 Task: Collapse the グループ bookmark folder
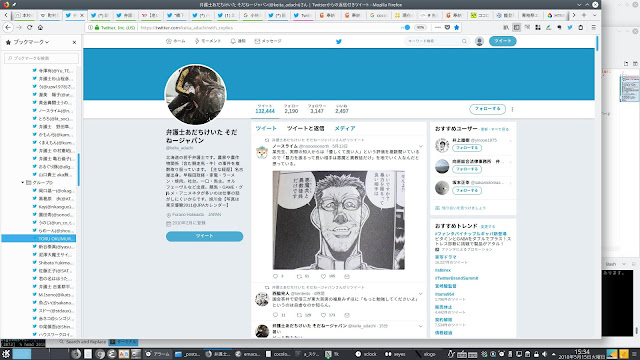(x=22, y=182)
